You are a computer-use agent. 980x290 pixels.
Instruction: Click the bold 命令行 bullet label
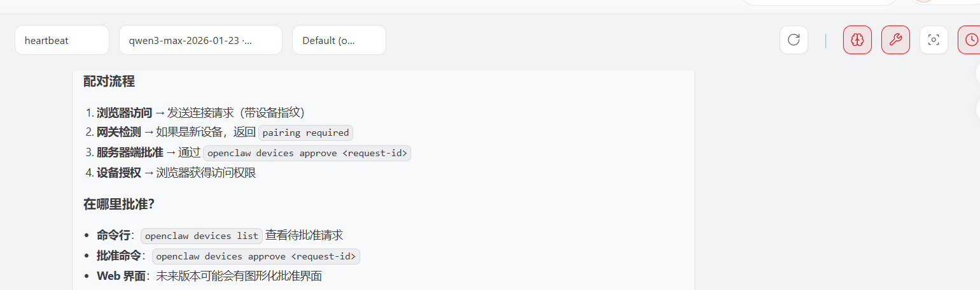pos(113,236)
